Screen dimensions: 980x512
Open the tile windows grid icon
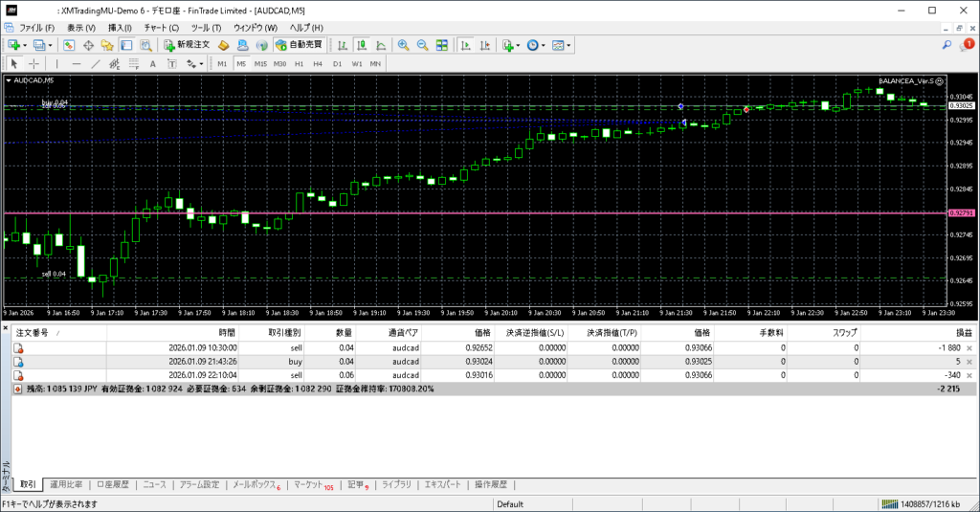point(441,45)
